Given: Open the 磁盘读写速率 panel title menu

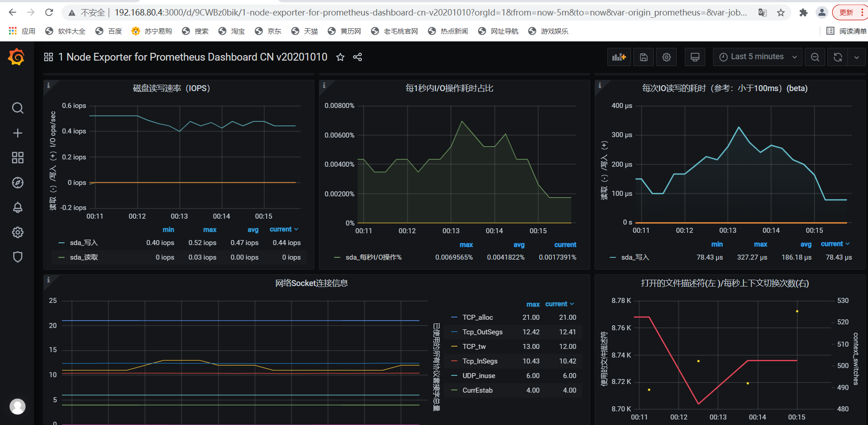Looking at the screenshot, I should tap(178, 88).
